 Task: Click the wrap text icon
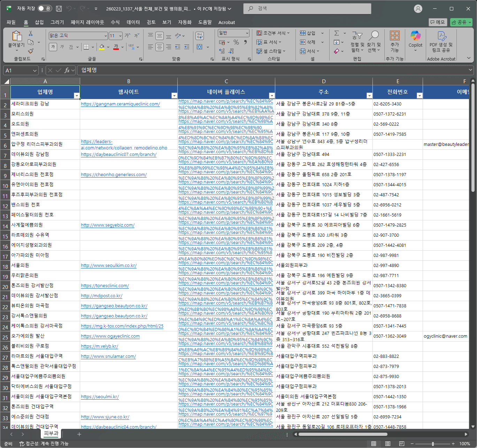click(200, 36)
